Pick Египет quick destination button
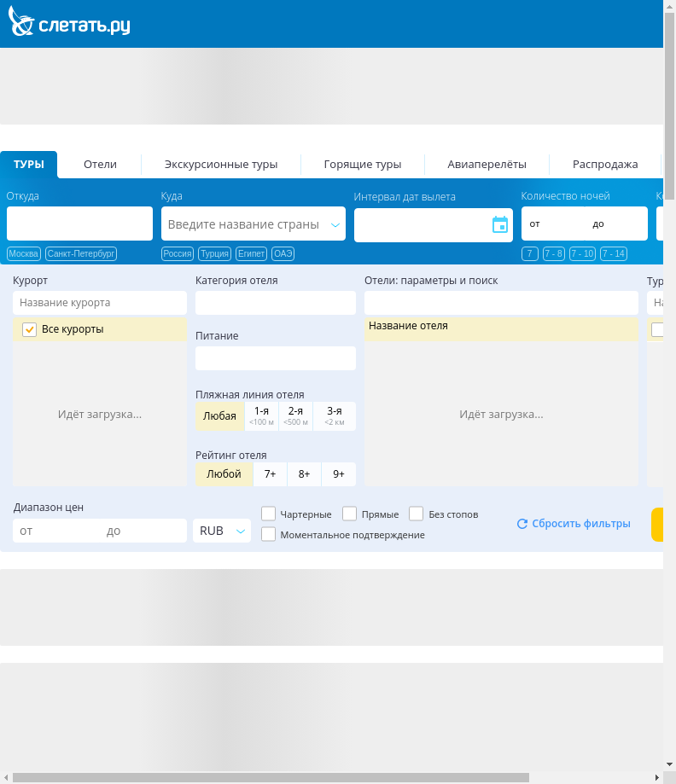Viewport: 676px width, 784px height. (251, 253)
